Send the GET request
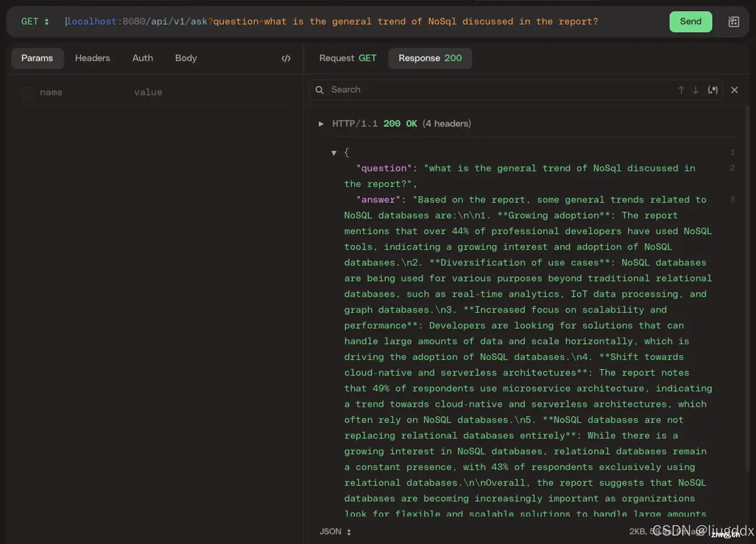756x544 pixels. [690, 22]
